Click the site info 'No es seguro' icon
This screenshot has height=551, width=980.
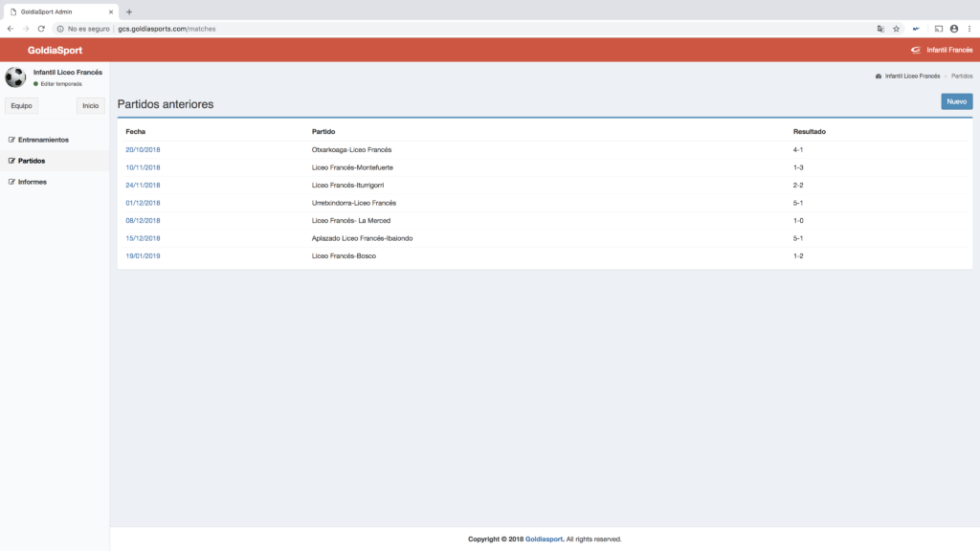click(x=60, y=29)
